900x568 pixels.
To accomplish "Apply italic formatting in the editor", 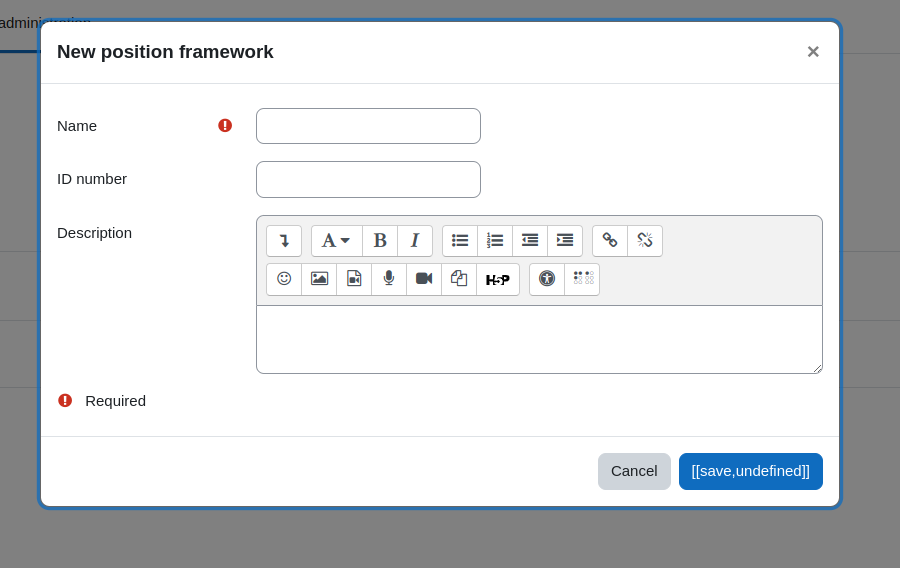I will pos(415,240).
